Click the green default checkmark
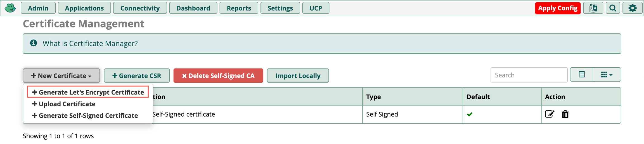The image size is (644, 144). point(470,114)
